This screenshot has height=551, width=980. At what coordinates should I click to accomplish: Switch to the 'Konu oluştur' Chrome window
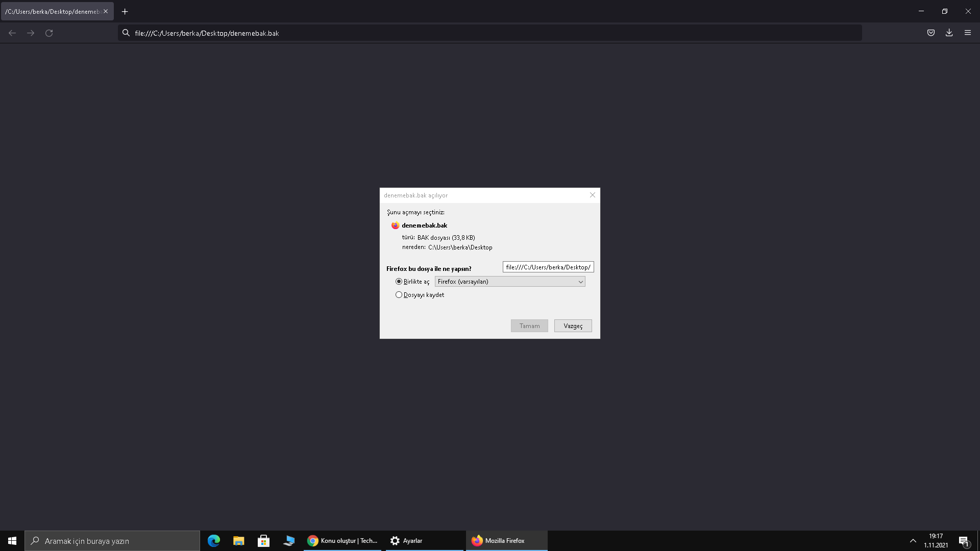pyautogui.click(x=343, y=540)
